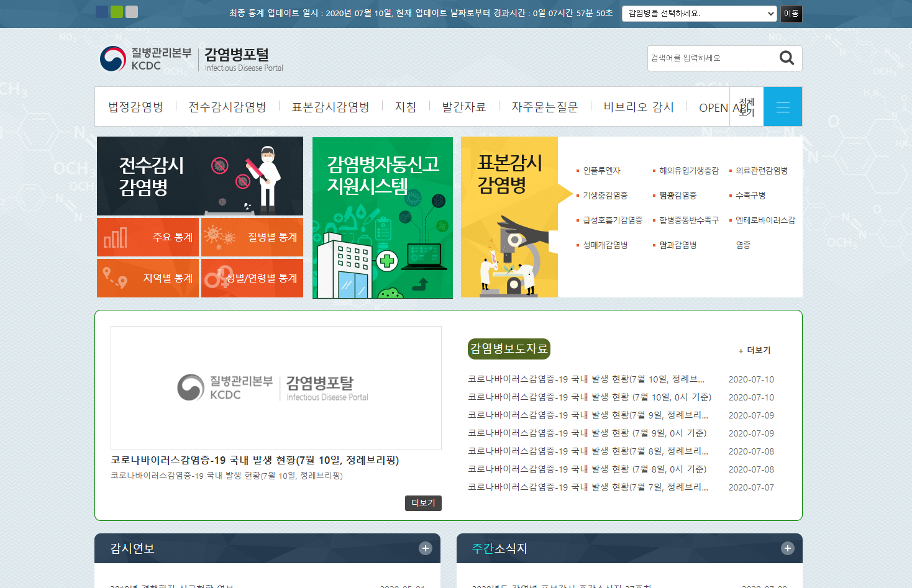This screenshot has height=588, width=912.
Task: Open 감염병자동신고 지원시스템 banner
Action: click(x=383, y=217)
